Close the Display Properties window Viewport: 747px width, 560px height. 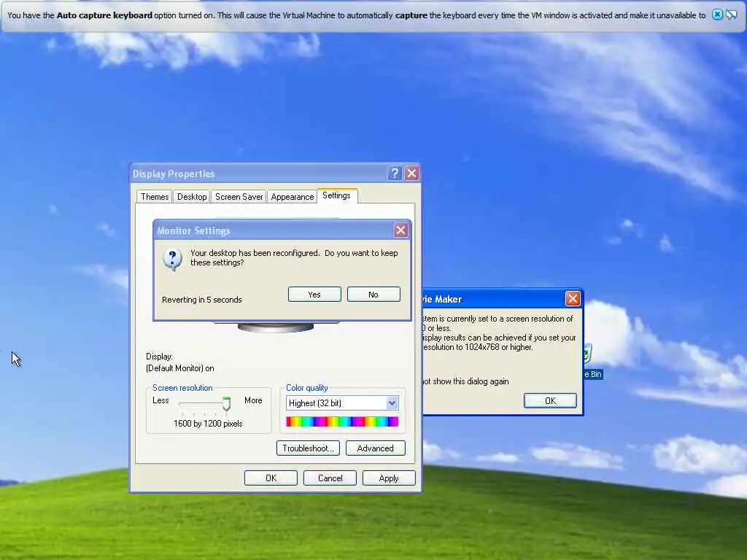pyautogui.click(x=411, y=174)
